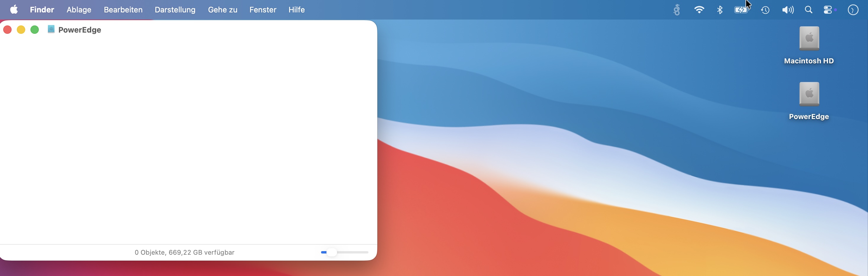Expand the Fenster menu

[263, 10]
